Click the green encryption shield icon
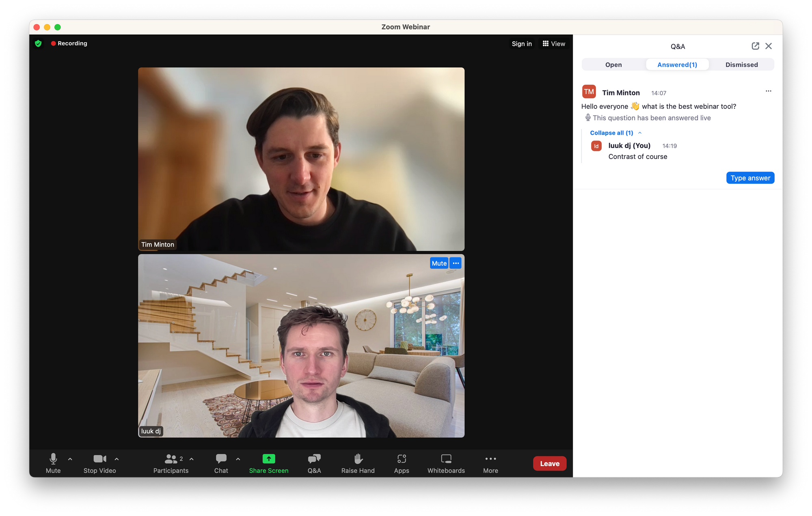Viewport: 812px width, 516px height. (x=38, y=43)
